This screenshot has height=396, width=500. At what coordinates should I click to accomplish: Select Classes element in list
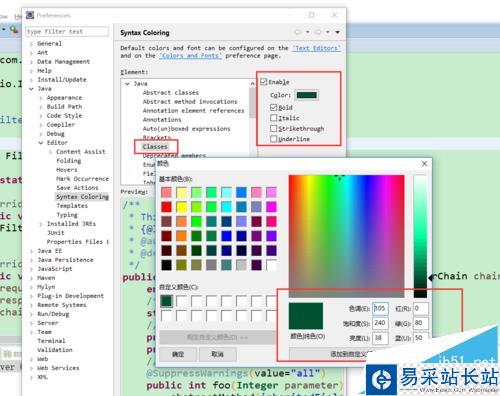[x=155, y=147]
